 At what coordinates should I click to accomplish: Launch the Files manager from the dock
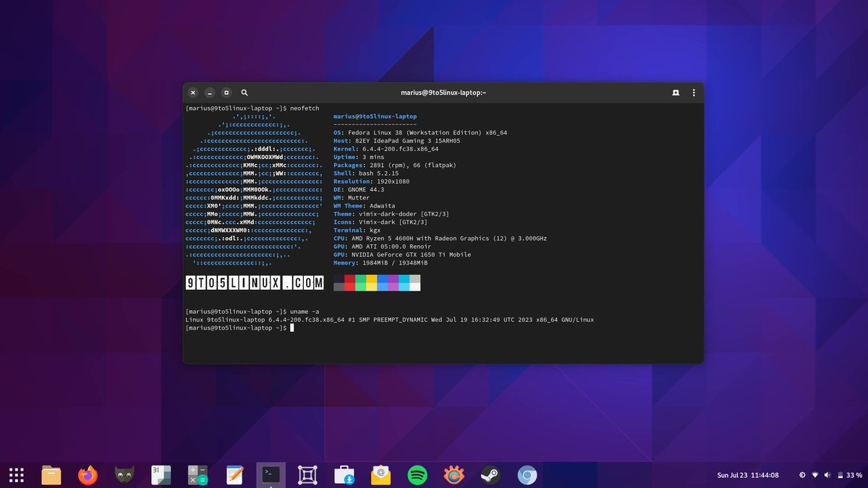(x=51, y=475)
